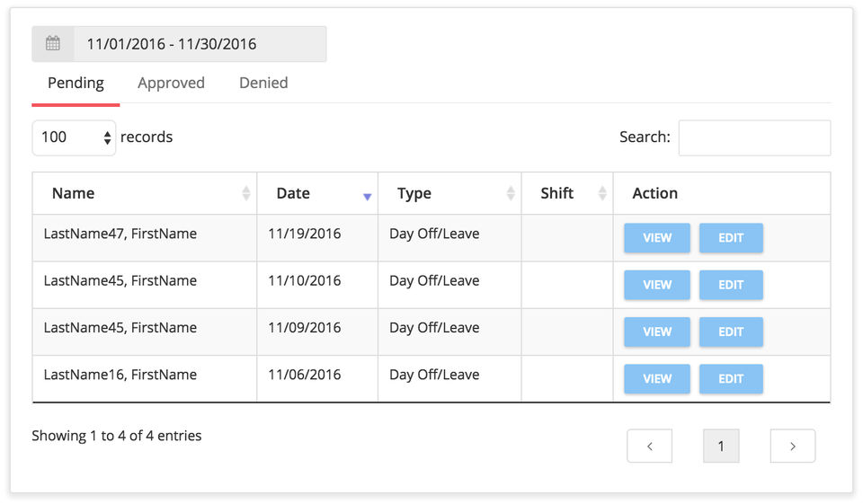Open the records-per-page dropdown showing 100
863x504 pixels.
74,137
